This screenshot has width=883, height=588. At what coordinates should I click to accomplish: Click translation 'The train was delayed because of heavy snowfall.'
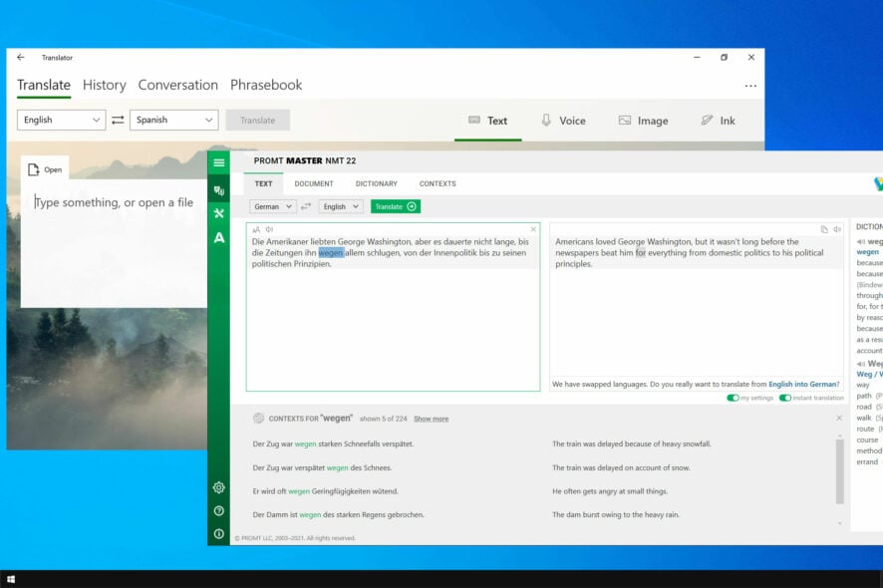tap(631, 443)
